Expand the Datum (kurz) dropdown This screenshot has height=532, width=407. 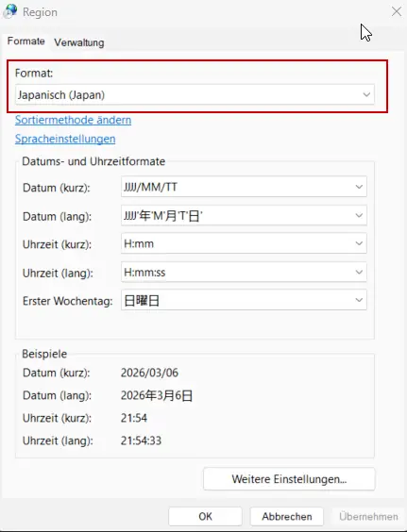pyautogui.click(x=244, y=187)
